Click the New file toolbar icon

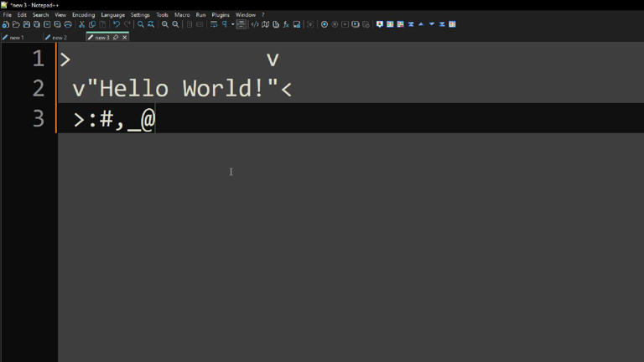[x=6, y=24]
